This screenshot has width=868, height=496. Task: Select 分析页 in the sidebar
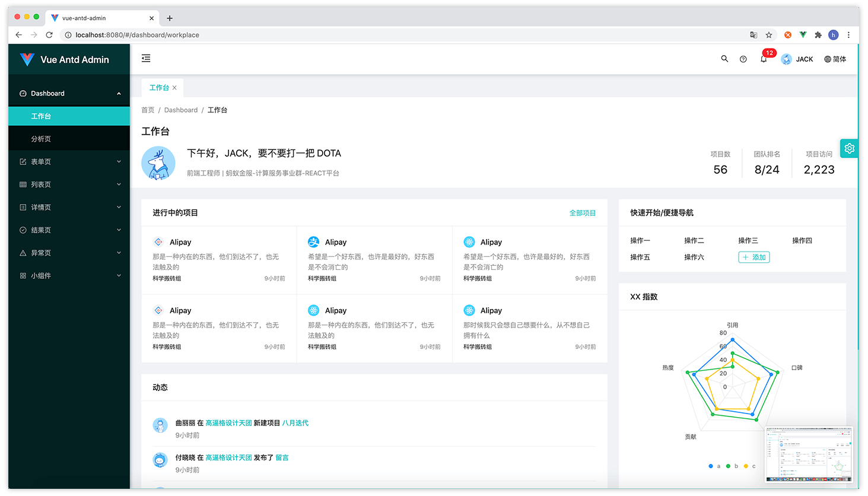point(41,139)
